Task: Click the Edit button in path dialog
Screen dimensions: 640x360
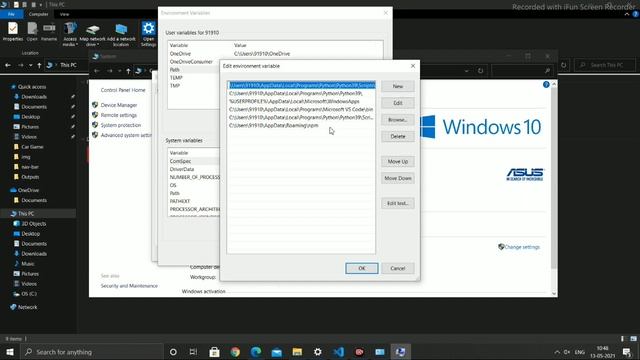Action: pyautogui.click(x=398, y=103)
